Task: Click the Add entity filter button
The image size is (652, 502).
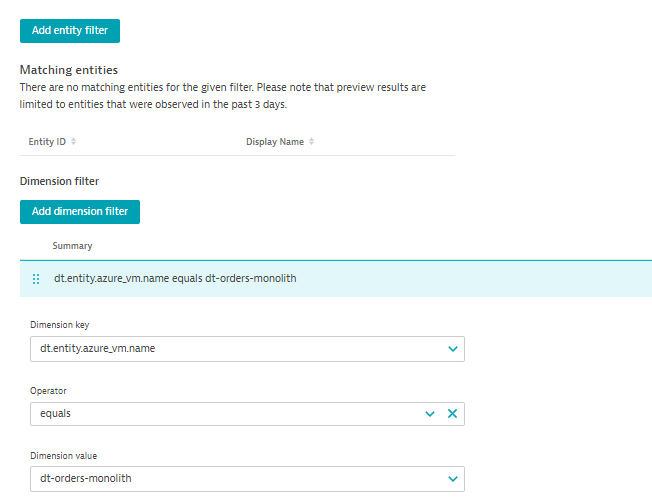Action: tap(70, 31)
